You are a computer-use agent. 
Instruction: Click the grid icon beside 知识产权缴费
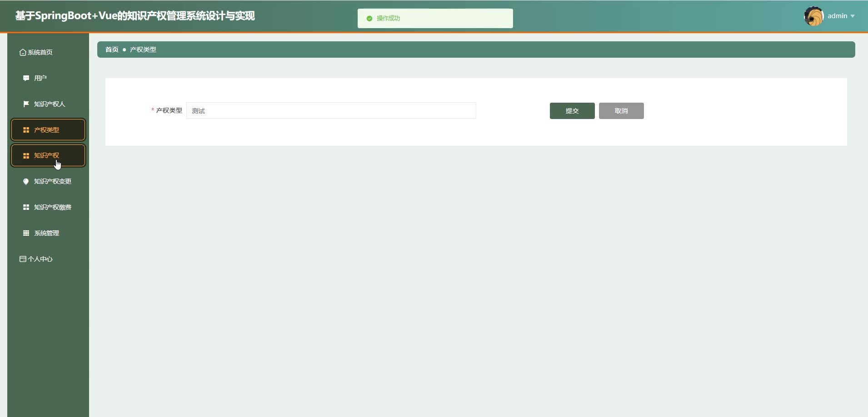(x=26, y=207)
